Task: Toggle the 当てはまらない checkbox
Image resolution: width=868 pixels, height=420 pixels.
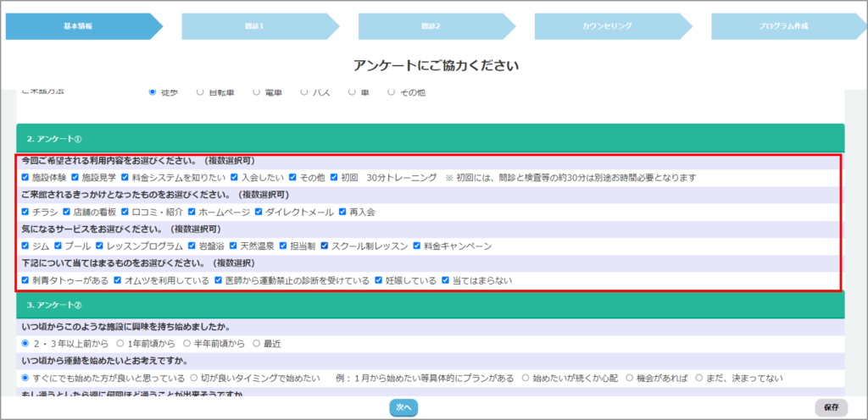Action: point(445,280)
